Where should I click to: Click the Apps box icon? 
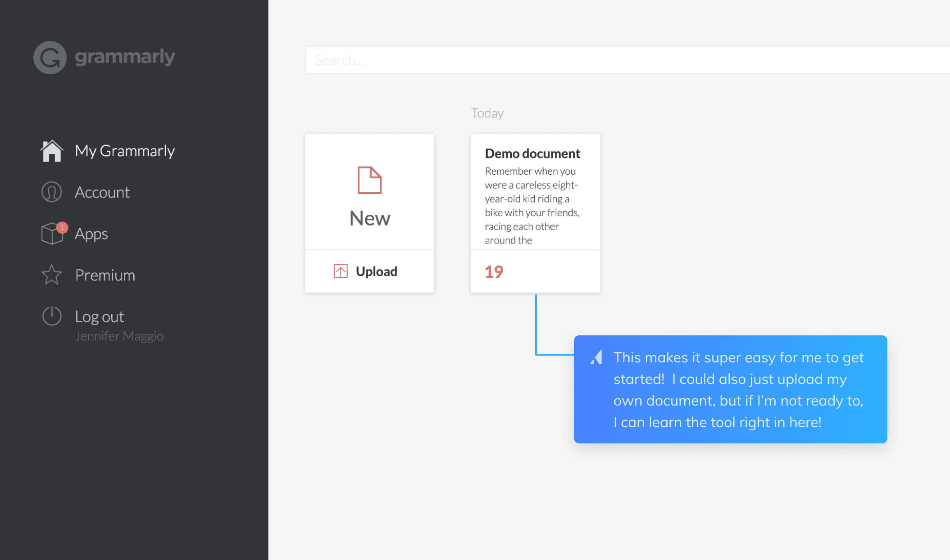pos(52,233)
